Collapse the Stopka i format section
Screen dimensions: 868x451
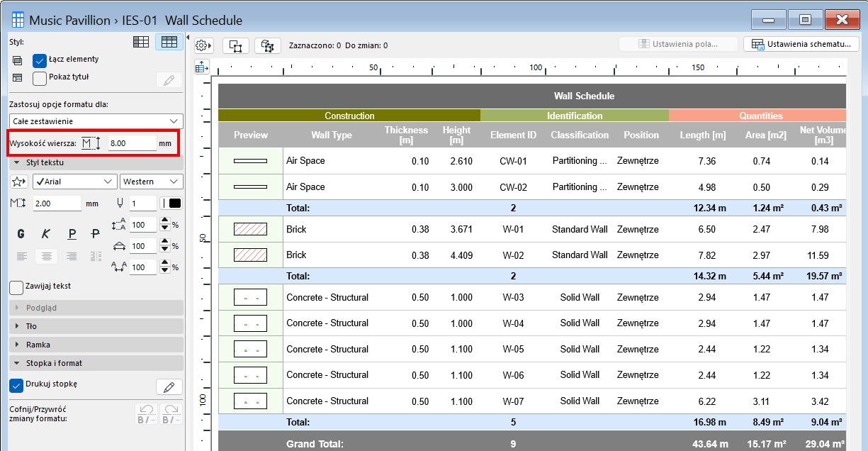96,363
